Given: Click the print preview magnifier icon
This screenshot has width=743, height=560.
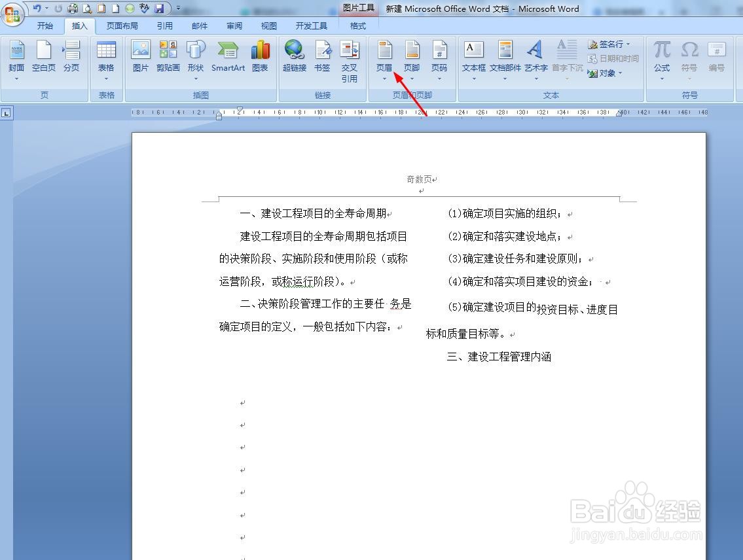Looking at the screenshot, I should click(x=86, y=8).
